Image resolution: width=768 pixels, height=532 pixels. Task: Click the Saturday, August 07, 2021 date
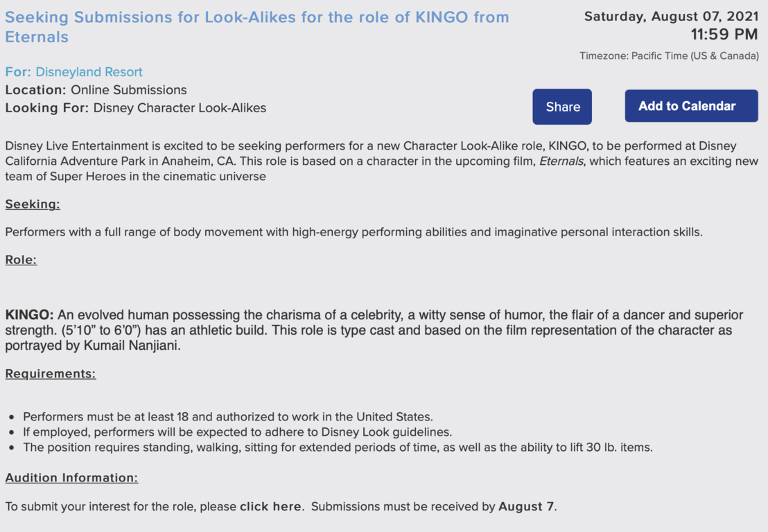pos(671,17)
